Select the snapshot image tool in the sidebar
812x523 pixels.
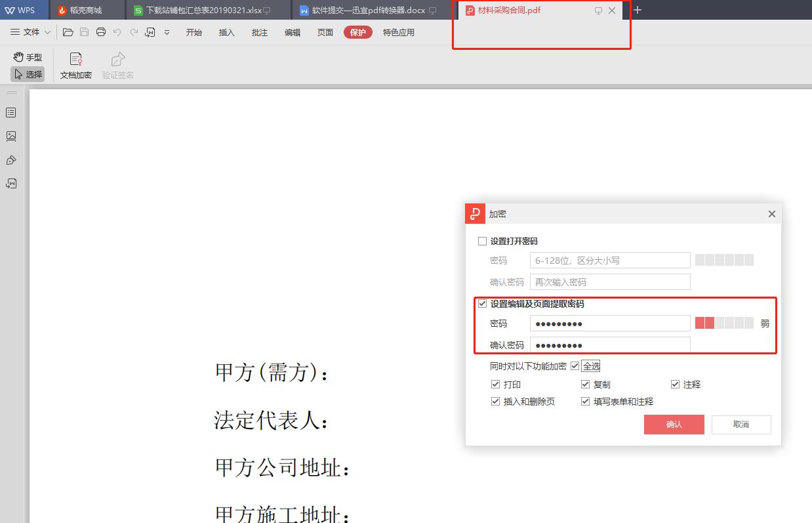(11, 136)
